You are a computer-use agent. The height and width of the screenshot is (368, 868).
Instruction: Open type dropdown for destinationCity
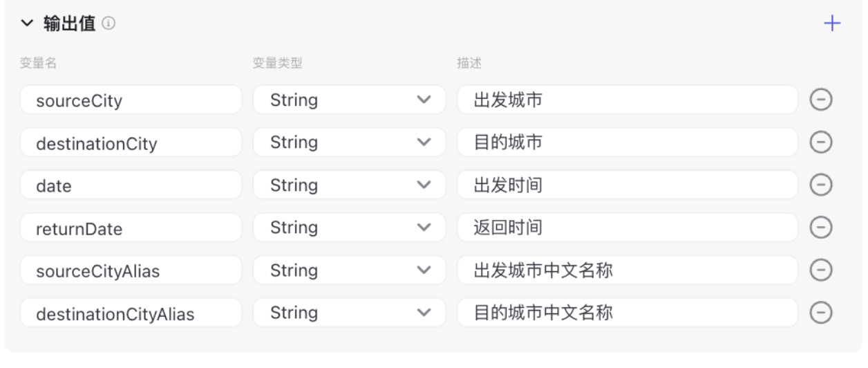pyautogui.click(x=350, y=142)
